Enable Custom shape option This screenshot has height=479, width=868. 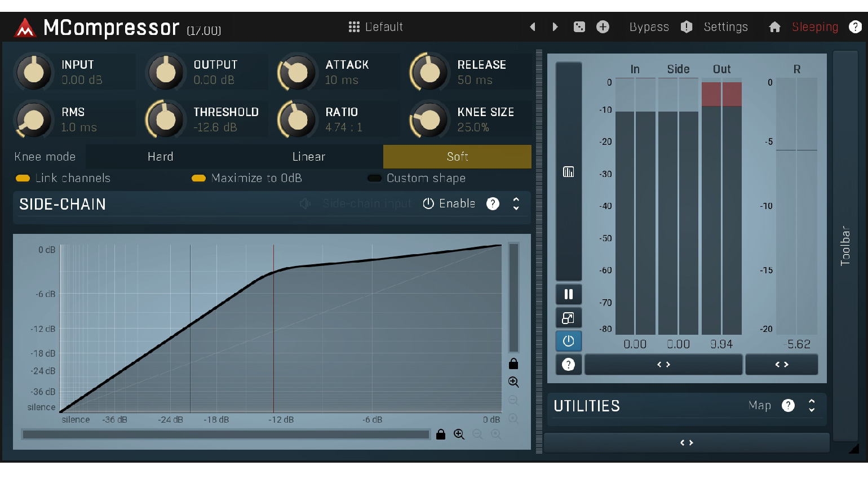(x=374, y=178)
